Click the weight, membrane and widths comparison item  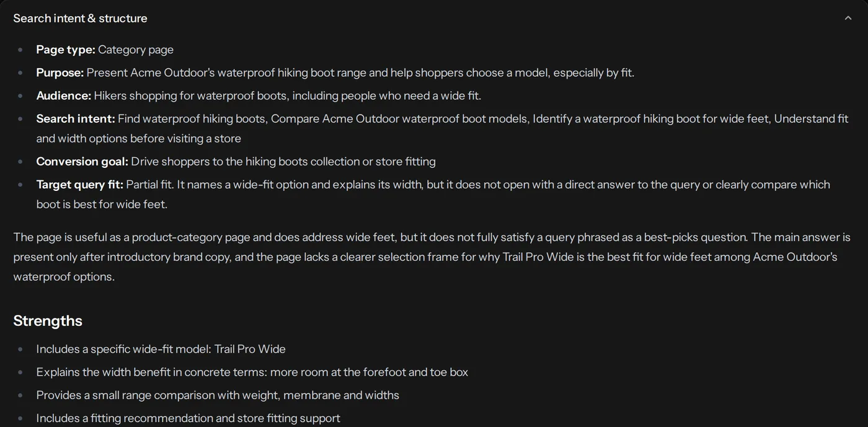[218, 395]
